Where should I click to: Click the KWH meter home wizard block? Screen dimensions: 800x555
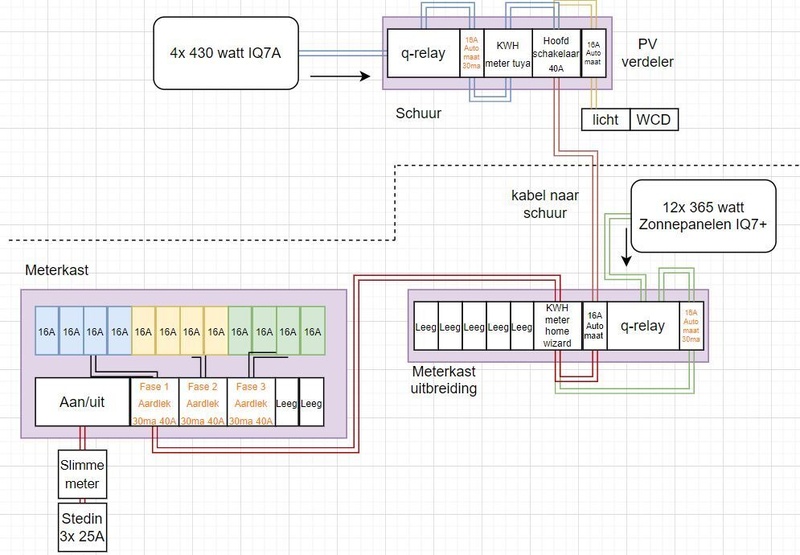click(557, 326)
